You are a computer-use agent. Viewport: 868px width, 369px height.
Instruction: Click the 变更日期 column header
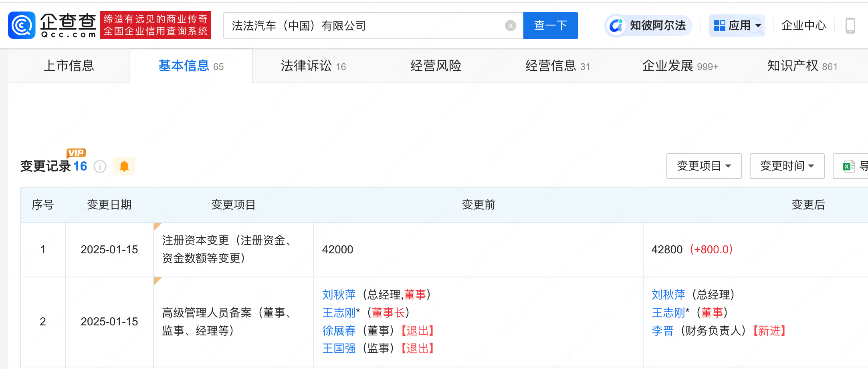coord(109,205)
